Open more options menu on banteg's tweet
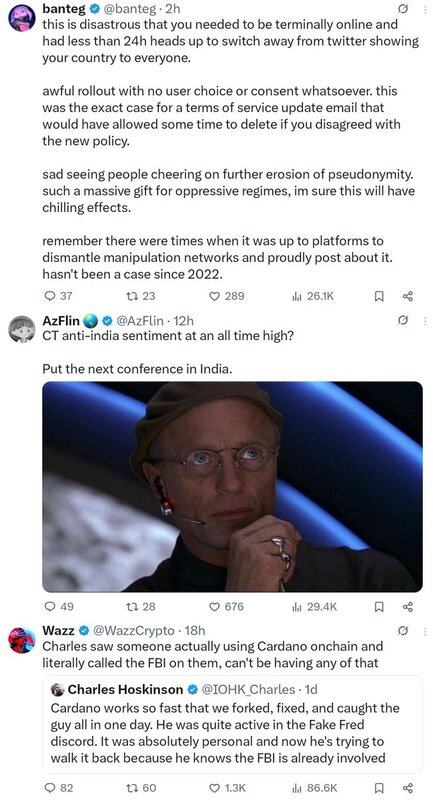 point(425,9)
